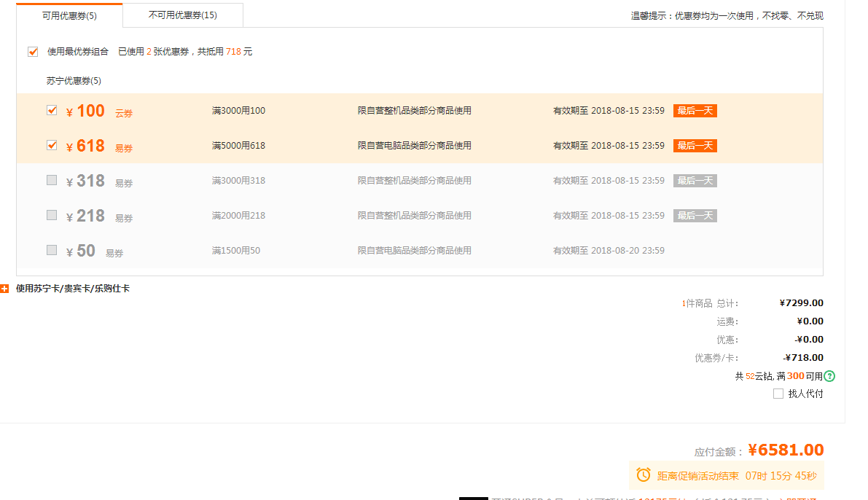Click the 最后一天 badge on the ¥100 coupon
This screenshot has width=868, height=500.
[695, 110]
